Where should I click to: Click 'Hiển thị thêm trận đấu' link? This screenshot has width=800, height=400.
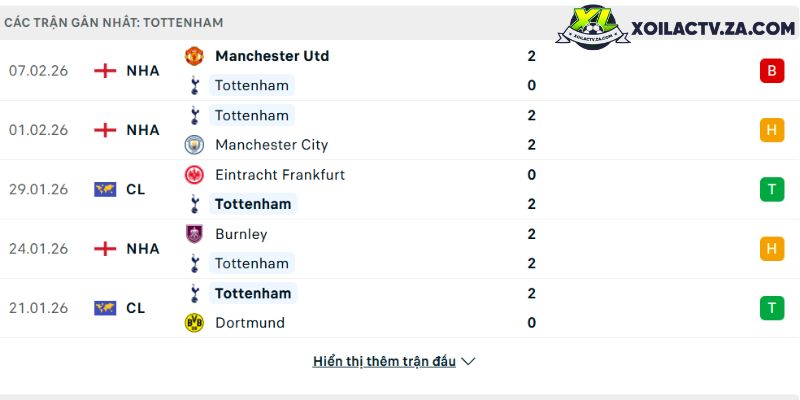coord(384,362)
